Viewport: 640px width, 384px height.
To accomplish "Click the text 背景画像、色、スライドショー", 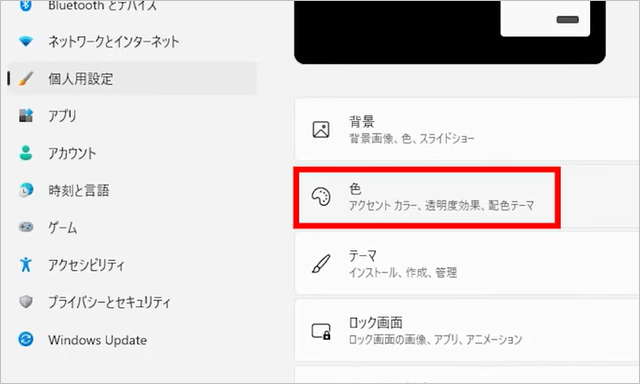I will [x=411, y=139].
